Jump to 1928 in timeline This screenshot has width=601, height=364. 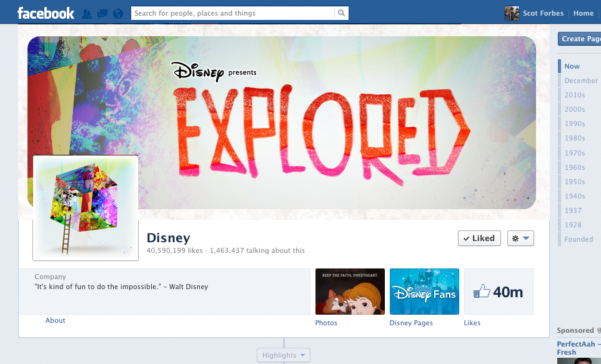573,225
